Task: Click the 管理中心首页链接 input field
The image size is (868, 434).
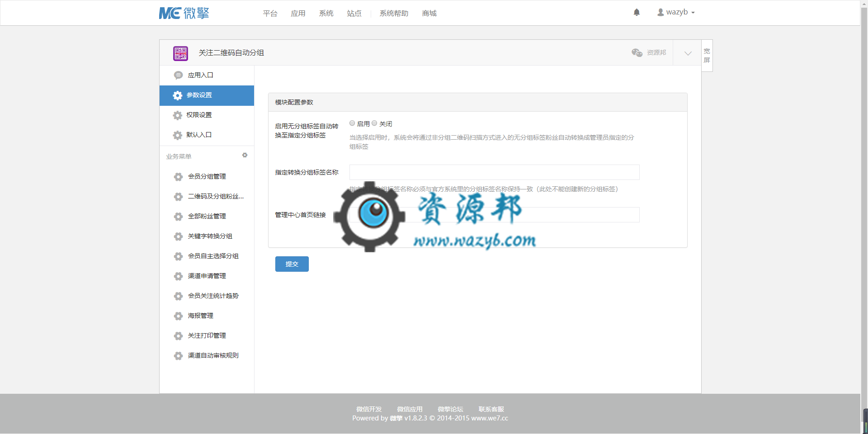Action: (495, 215)
